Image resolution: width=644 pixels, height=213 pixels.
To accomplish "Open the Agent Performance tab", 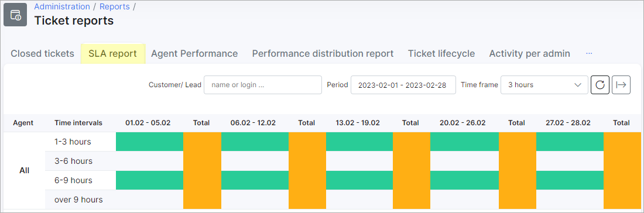I will [x=194, y=53].
